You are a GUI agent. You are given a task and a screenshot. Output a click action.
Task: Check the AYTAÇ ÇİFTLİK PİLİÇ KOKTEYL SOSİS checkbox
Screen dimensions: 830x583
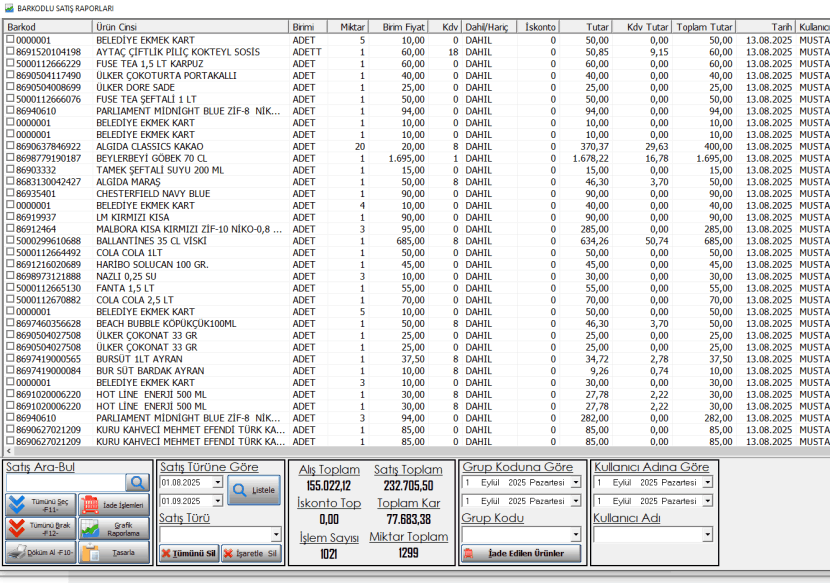[x=10, y=51]
